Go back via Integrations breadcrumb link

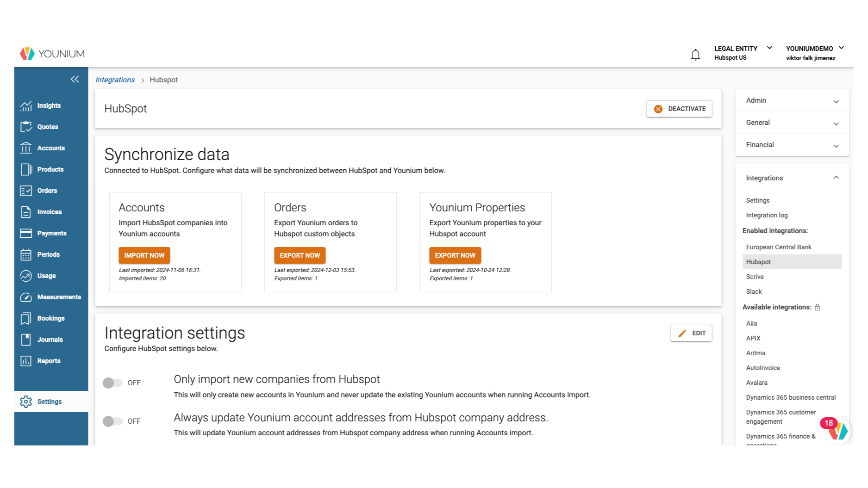tap(115, 80)
